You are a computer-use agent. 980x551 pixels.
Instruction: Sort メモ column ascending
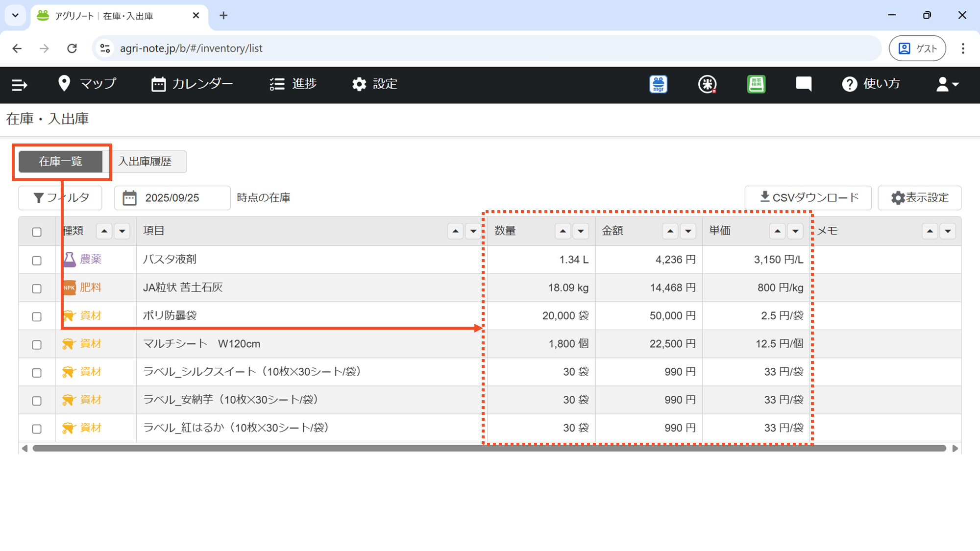pos(930,231)
